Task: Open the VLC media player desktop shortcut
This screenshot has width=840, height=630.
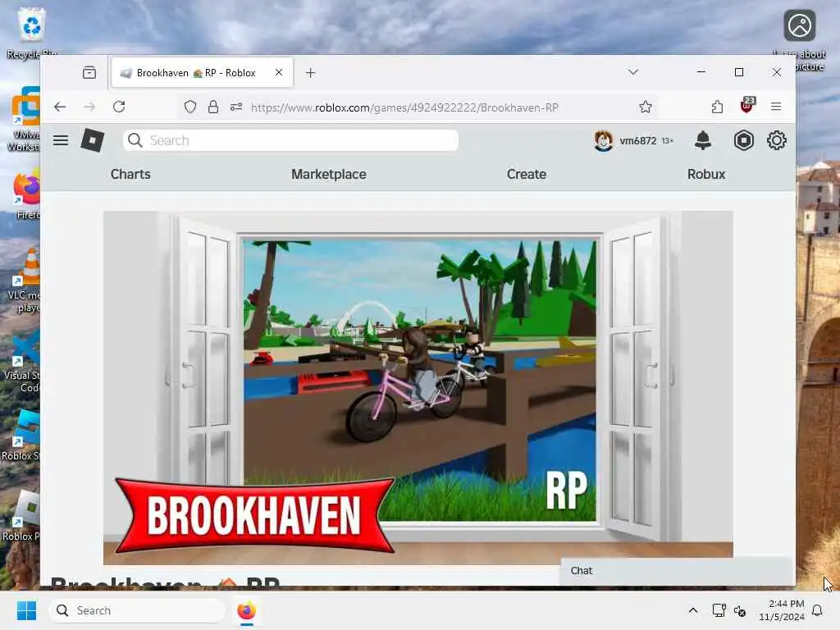Action: click(x=25, y=281)
